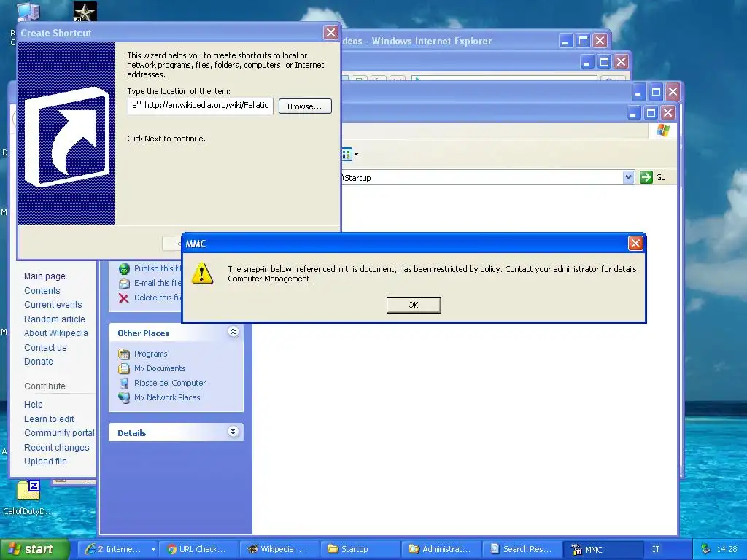Click Contact us on Wikipedia sidebar
The width and height of the screenshot is (747, 560).
[45, 348]
